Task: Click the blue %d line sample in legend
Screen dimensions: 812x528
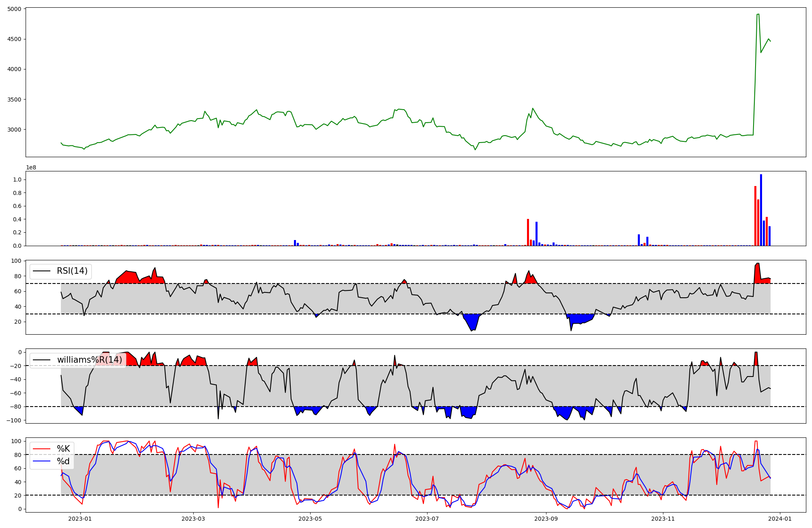Action: [x=41, y=461]
